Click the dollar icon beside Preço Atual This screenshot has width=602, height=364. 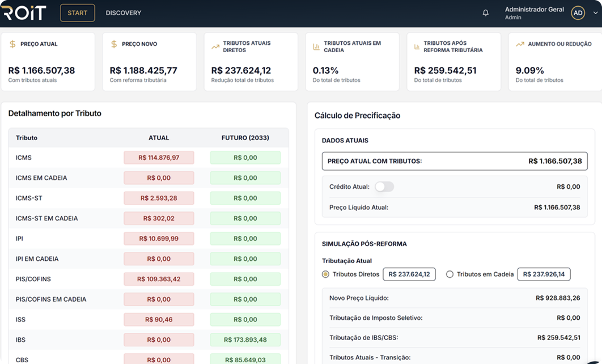click(x=12, y=44)
